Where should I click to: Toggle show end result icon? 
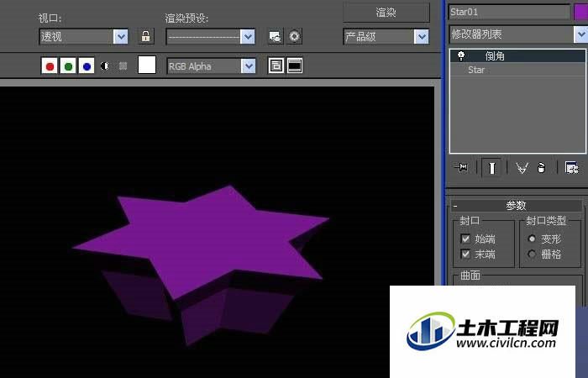tap(491, 168)
